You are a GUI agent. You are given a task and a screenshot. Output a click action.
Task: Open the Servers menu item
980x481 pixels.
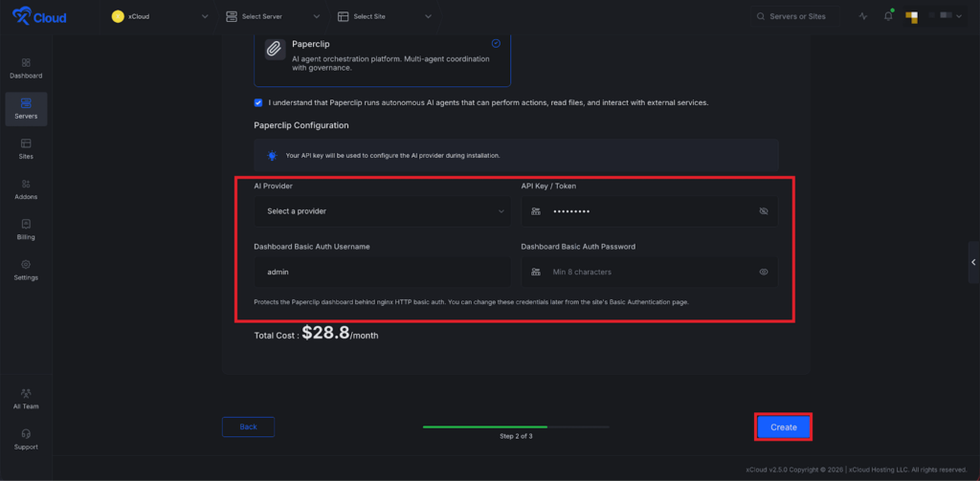[26, 107]
